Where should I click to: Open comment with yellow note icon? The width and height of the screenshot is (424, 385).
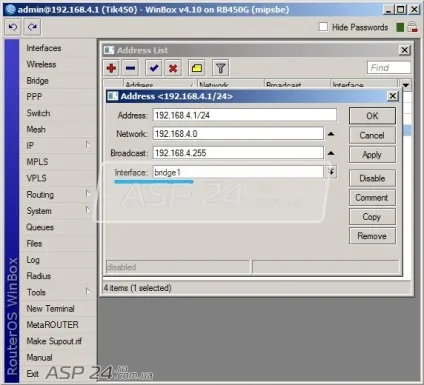(197, 68)
